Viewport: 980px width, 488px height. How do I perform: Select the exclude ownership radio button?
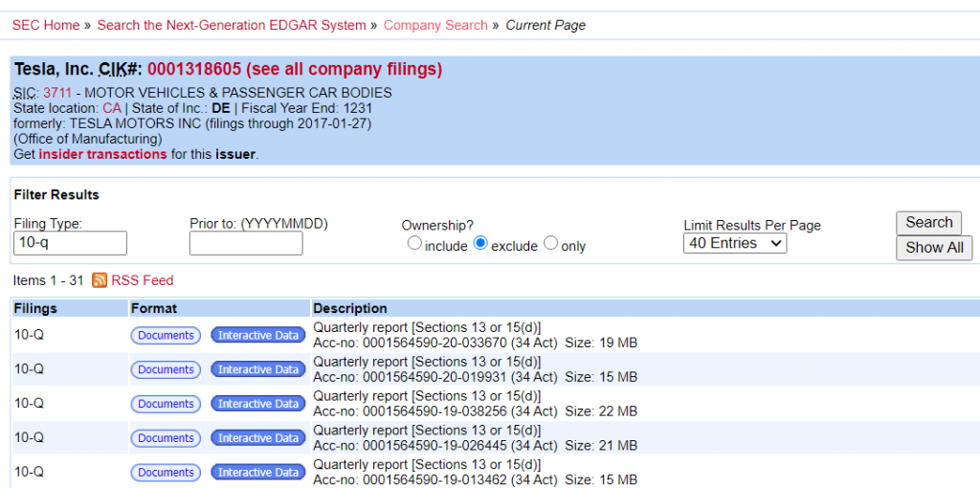(480, 243)
